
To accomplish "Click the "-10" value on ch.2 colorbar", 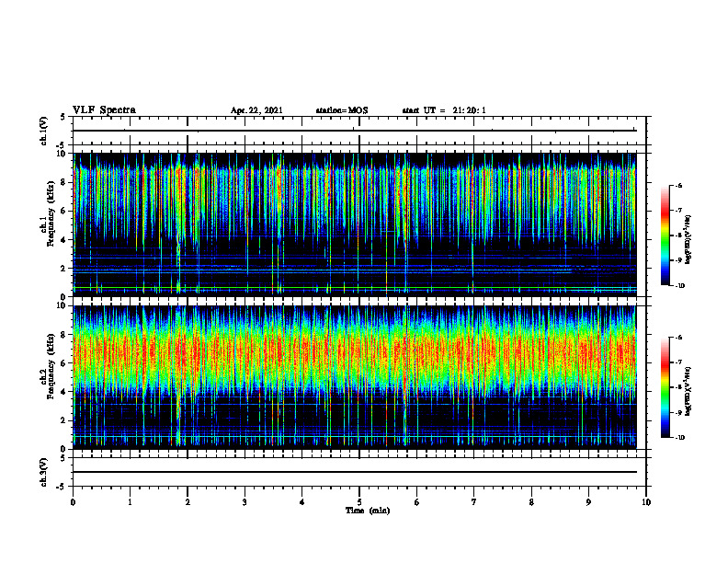I will coord(679,437).
